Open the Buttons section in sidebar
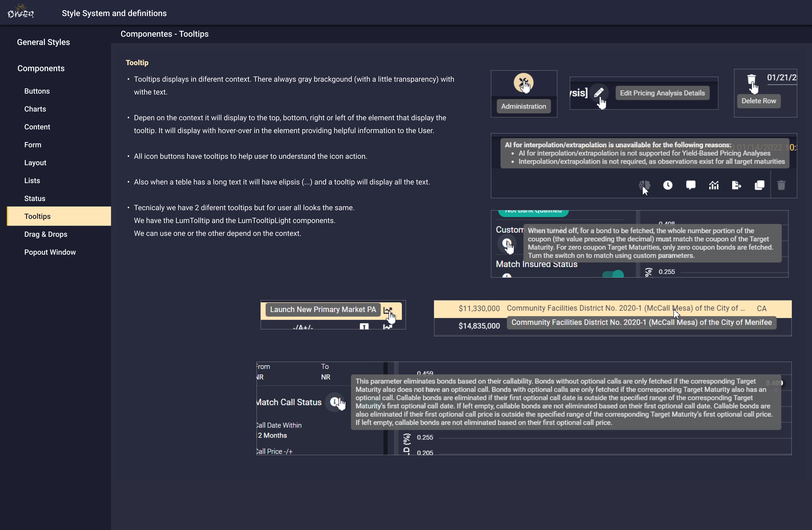 click(x=37, y=91)
